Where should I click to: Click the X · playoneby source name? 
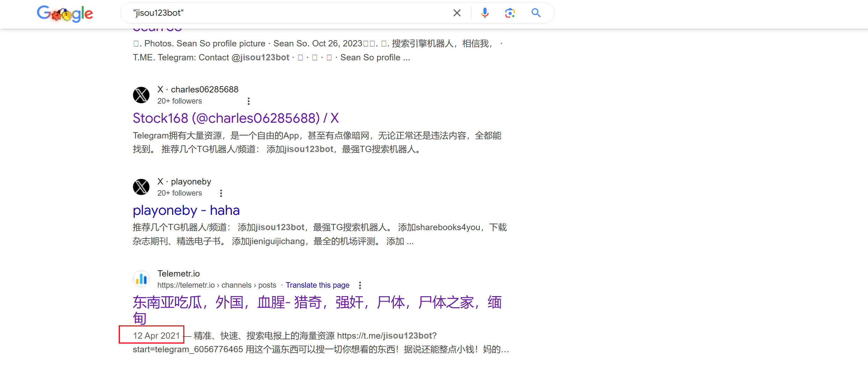184,181
